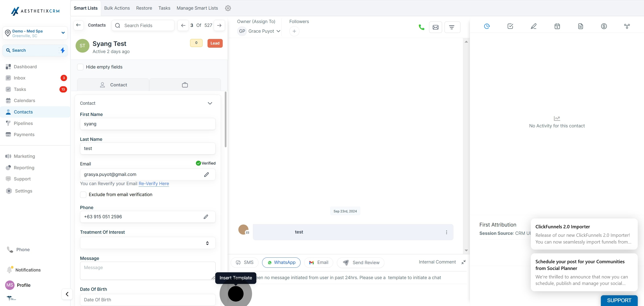Click the quick actions lightning bolt icon
644x306 pixels.
[x=63, y=50]
